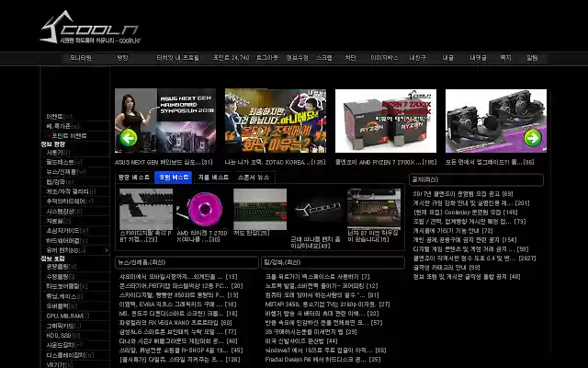
Task: Open sidebar category 포인트 이벤트
Action: click(69, 135)
